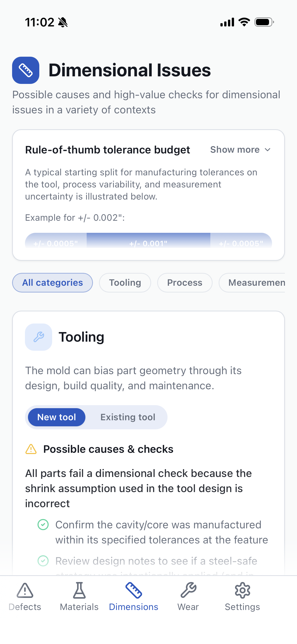The height and width of the screenshot is (644, 297).
Task: Enable the Tooling category filter
Action: [x=125, y=282]
